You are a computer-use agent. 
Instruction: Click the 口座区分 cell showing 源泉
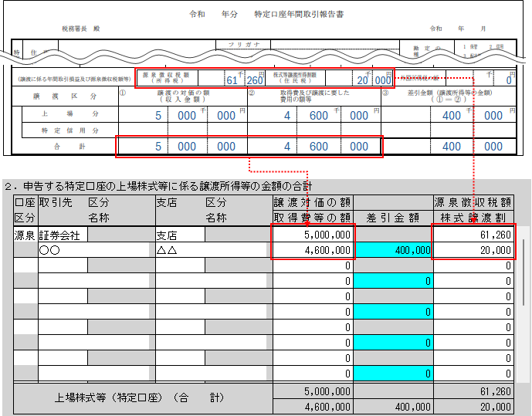[25, 235]
